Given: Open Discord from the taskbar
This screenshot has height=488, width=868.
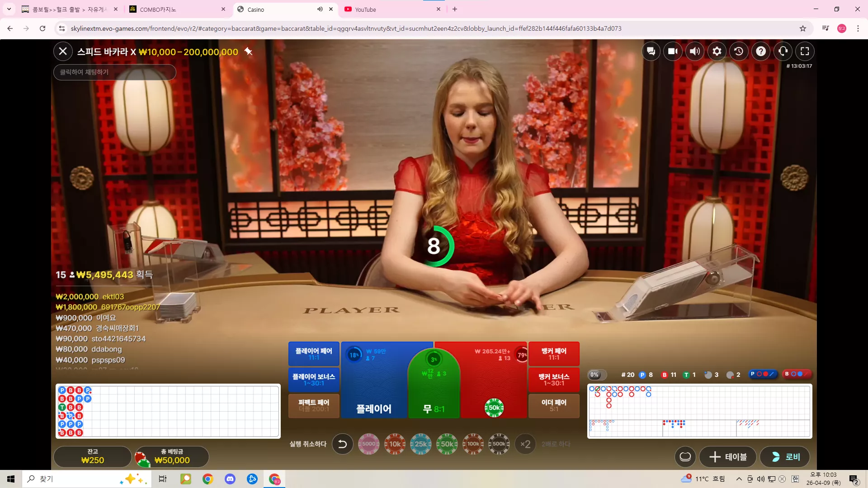Looking at the screenshot, I should click(x=230, y=479).
